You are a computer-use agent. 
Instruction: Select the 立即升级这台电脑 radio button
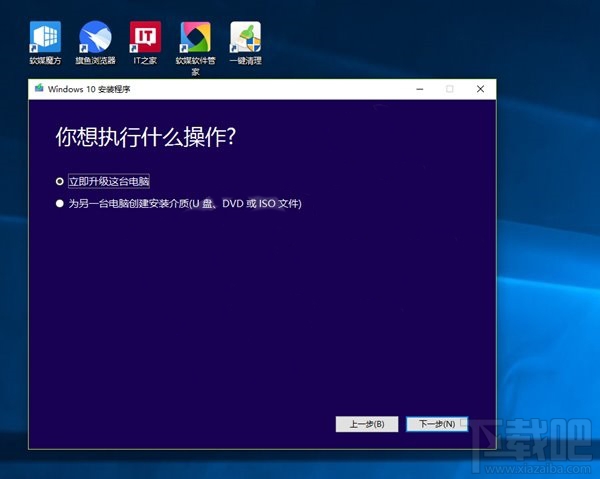pyautogui.click(x=60, y=181)
